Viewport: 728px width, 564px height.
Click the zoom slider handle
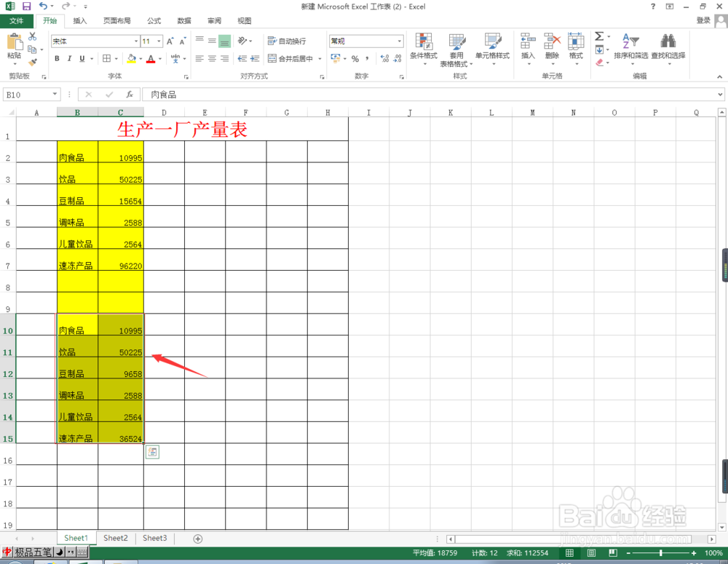pos(661,553)
